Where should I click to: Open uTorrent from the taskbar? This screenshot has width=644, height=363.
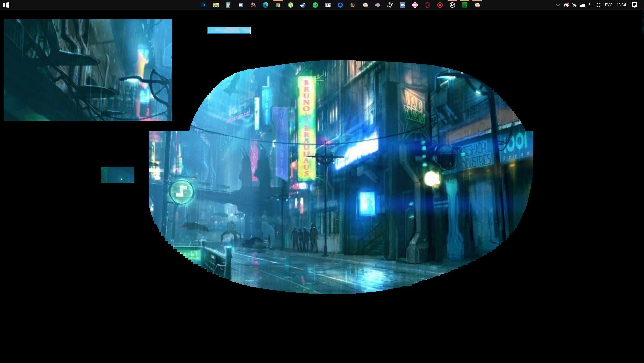pyautogui.click(x=291, y=5)
